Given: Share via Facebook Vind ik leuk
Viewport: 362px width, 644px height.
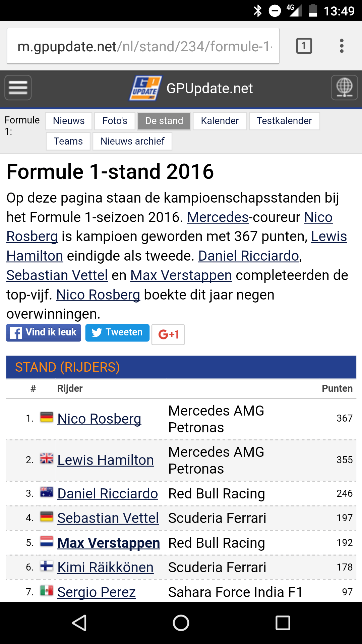Looking at the screenshot, I should click(44, 333).
